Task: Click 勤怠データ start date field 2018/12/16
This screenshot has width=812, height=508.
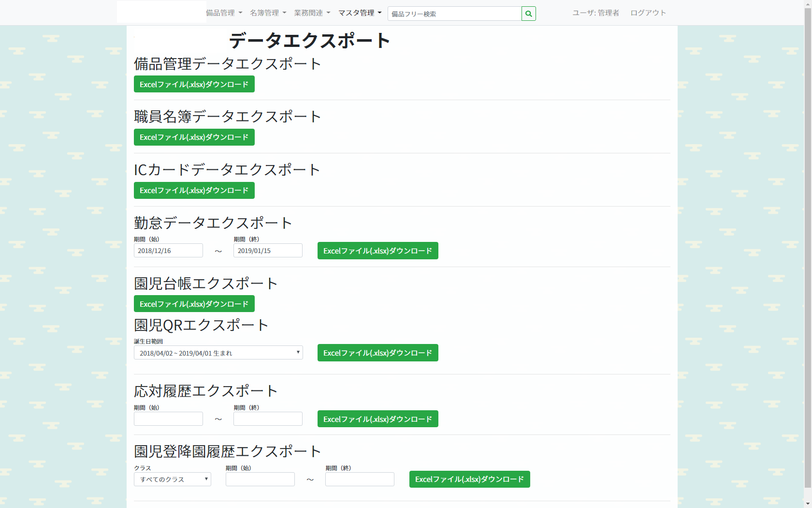Action: [168, 251]
